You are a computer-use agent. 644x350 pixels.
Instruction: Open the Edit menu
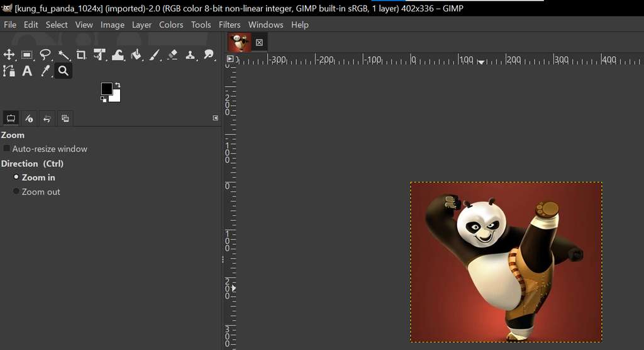31,25
